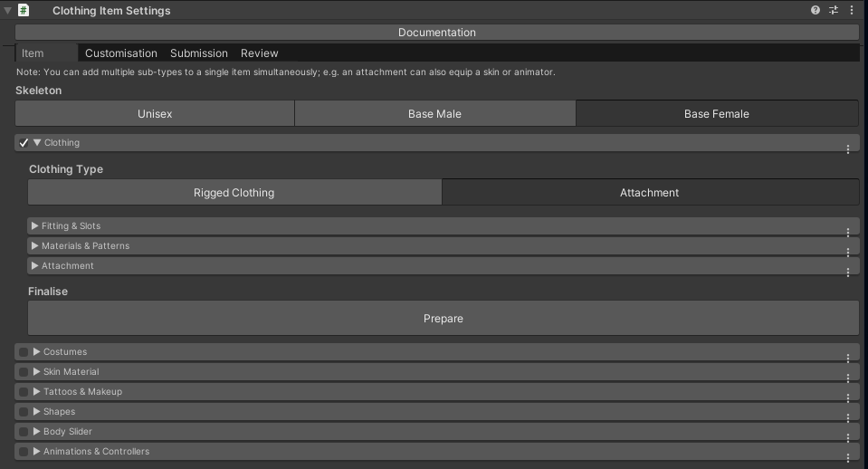
Task: Select the Unisex skeleton option
Action: (x=155, y=114)
